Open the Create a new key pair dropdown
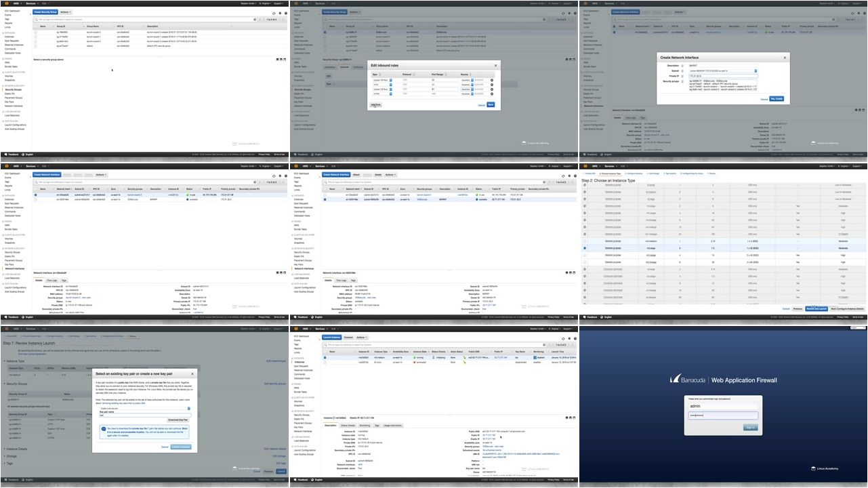 coord(145,409)
